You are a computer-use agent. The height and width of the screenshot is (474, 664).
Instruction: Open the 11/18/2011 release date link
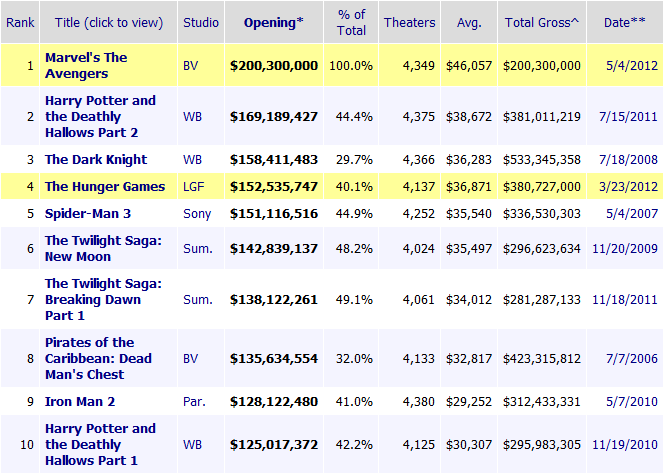pyautogui.click(x=625, y=299)
